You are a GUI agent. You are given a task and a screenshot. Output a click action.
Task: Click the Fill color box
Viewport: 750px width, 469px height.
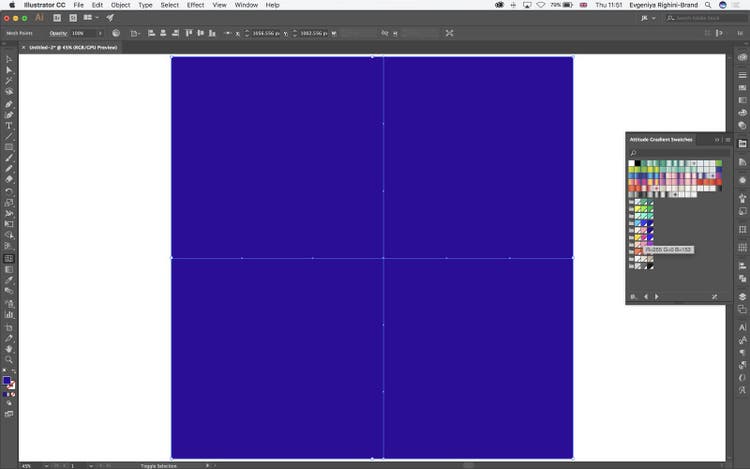tap(6, 381)
